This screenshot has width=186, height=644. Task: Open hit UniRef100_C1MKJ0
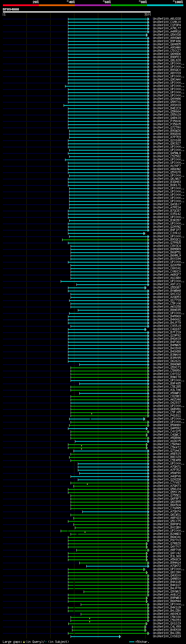pos(167,22)
